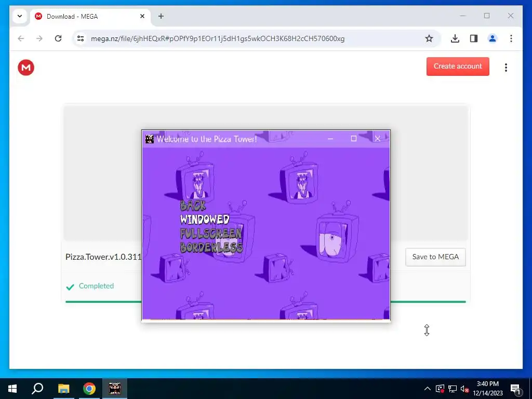Select BACK in Pizza Tower menu

coord(193,206)
